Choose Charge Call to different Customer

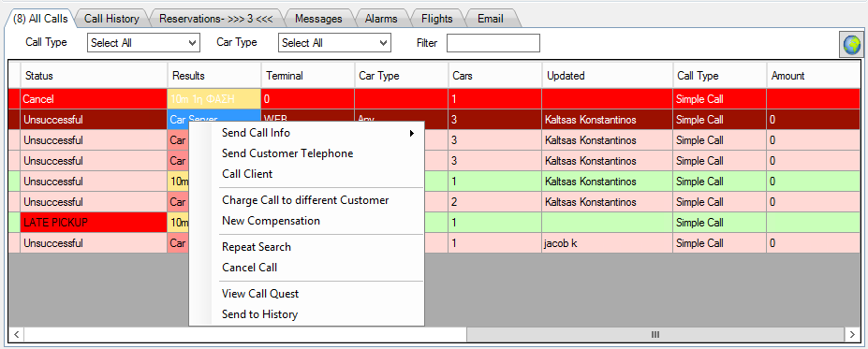[306, 200]
